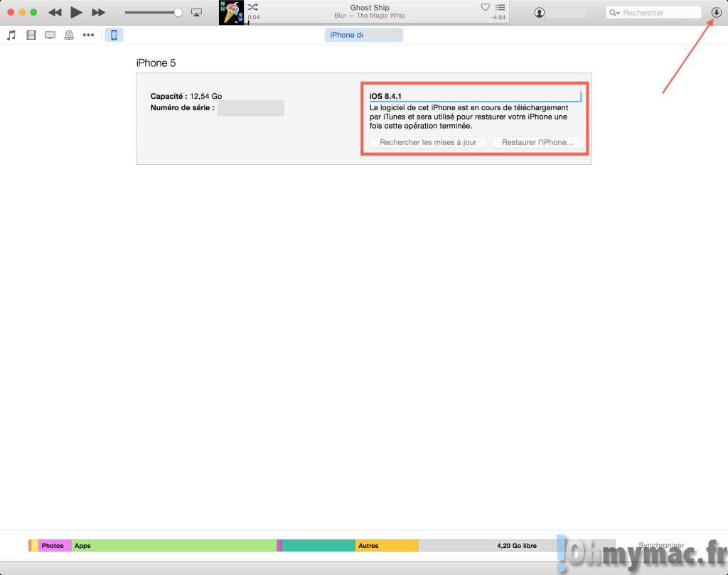Skip to the next track
728x575 pixels.
[99, 13]
